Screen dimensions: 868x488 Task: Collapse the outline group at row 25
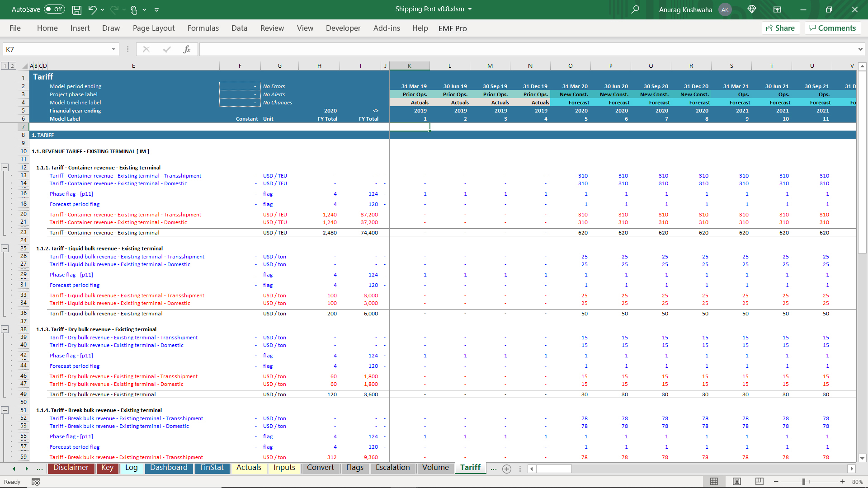5,249
